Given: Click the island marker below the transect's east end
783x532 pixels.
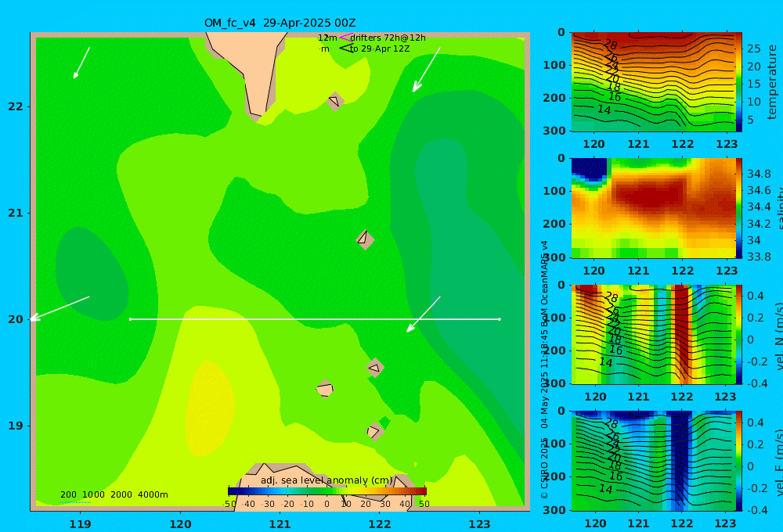Looking at the screenshot, I should click(374, 368).
